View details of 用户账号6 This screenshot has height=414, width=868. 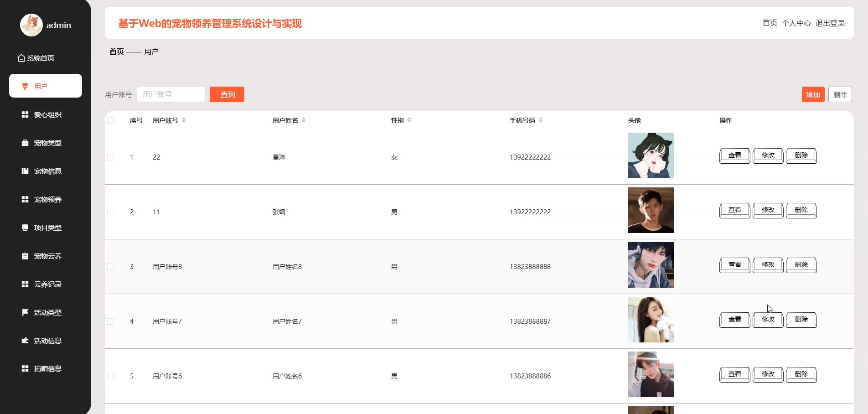coord(735,374)
